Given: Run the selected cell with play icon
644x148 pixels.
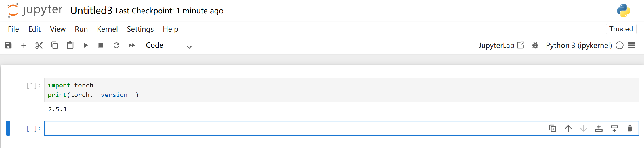Looking at the screenshot, I should coord(85,45).
